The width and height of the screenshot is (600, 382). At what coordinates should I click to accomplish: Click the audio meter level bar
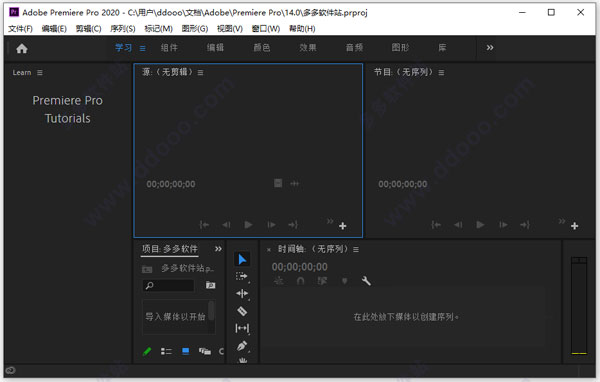[579, 306]
